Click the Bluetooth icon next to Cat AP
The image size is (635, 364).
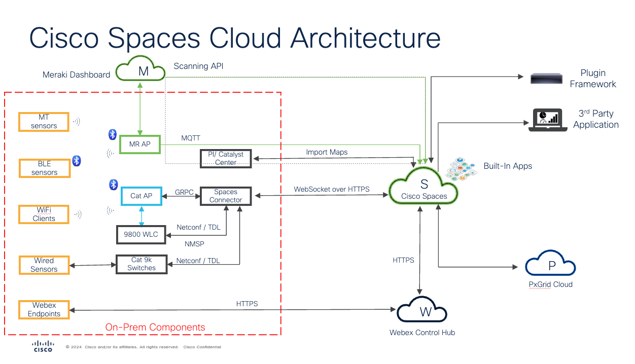click(113, 185)
